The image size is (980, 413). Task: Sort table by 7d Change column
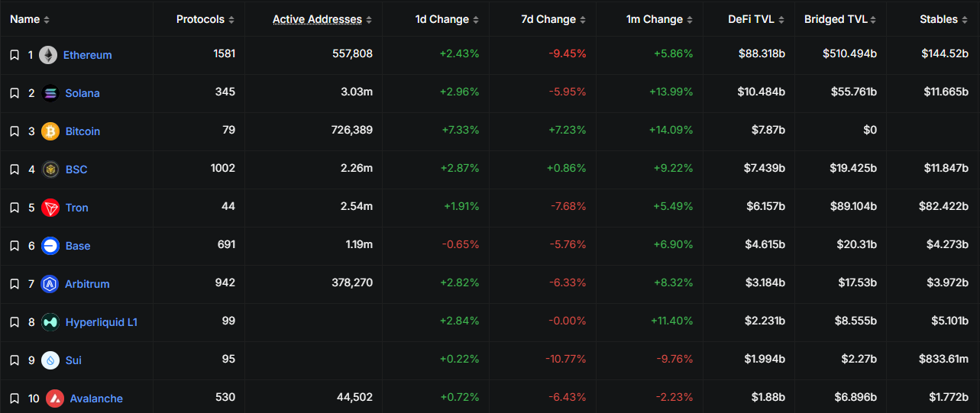(554, 19)
